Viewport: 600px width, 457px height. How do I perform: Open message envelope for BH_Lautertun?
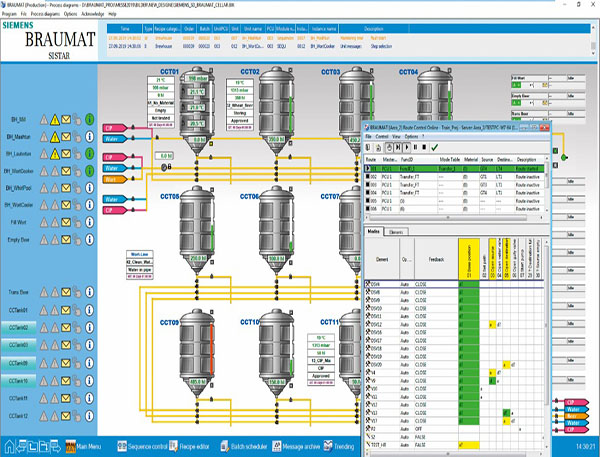66,154
